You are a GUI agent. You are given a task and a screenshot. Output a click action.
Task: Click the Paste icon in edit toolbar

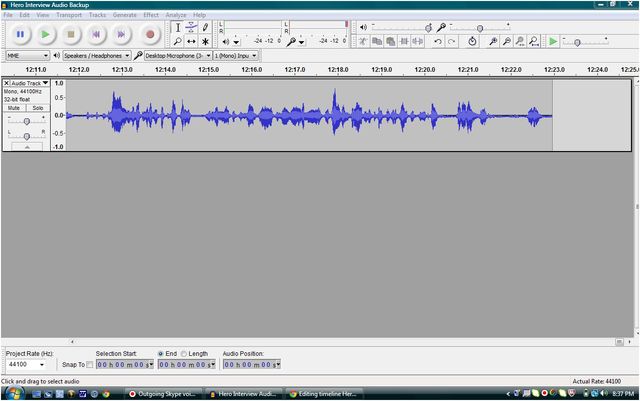pos(391,41)
